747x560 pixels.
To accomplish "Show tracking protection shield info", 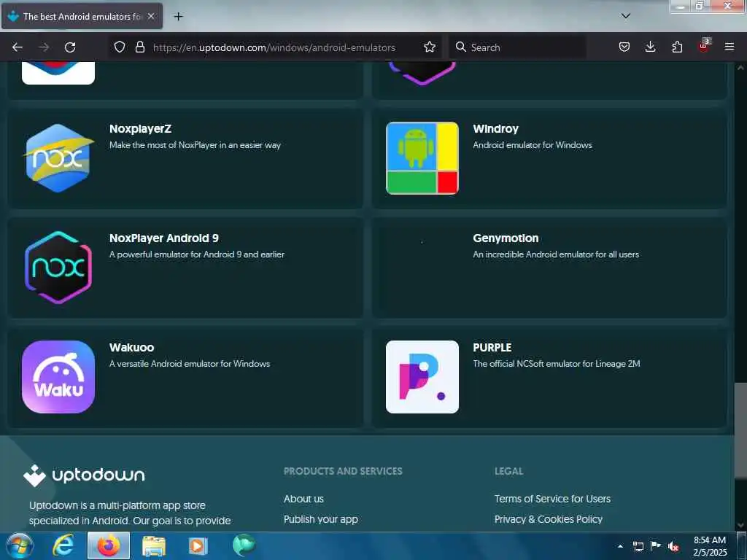I will [x=120, y=47].
